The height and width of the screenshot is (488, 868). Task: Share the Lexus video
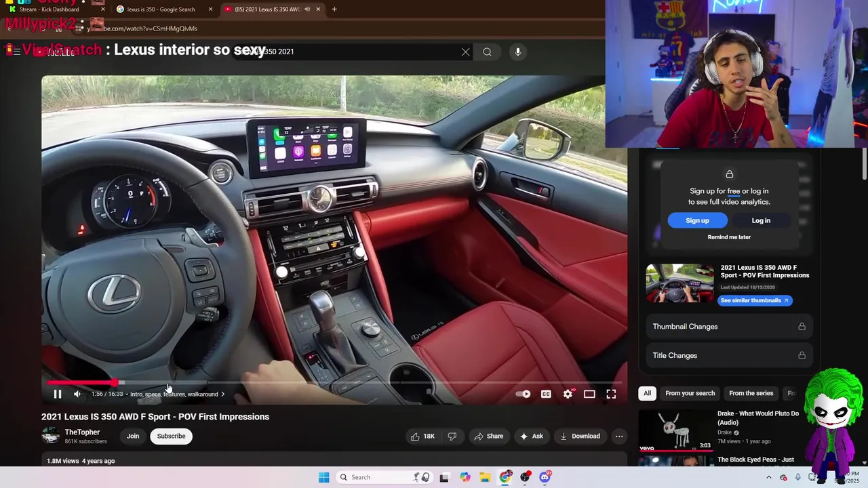[489, 436]
